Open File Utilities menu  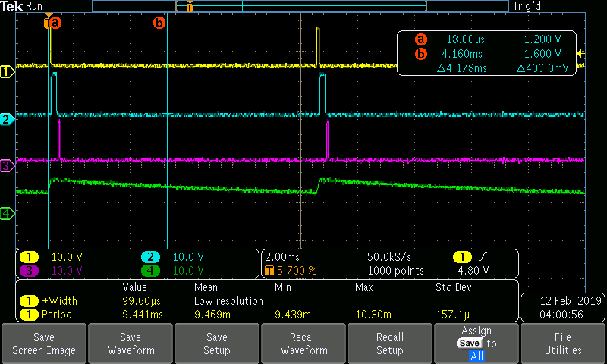[562, 344]
